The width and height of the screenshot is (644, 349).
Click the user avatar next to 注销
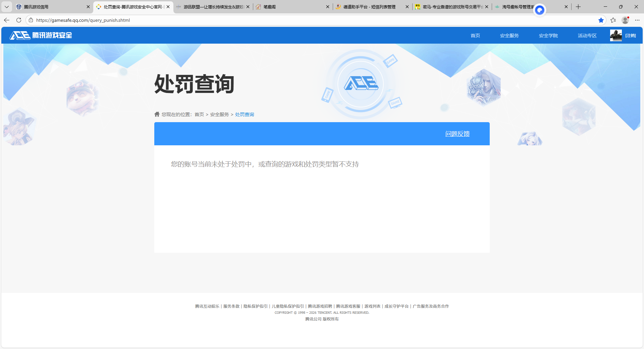coord(616,35)
